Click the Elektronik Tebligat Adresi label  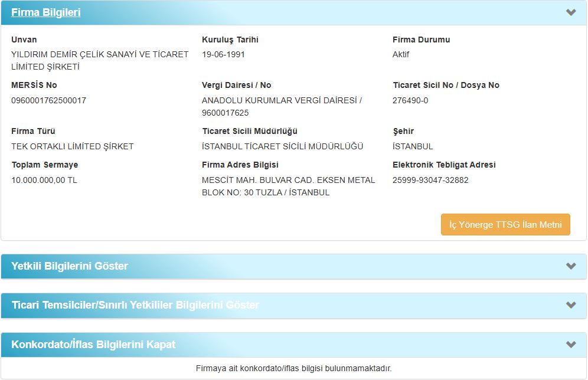[444, 165]
